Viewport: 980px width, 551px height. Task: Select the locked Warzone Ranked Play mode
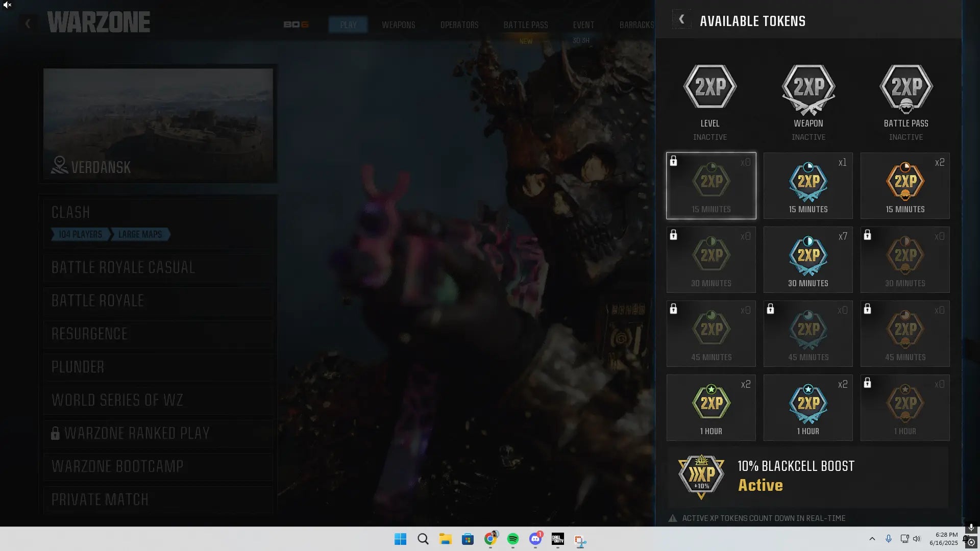point(158,433)
